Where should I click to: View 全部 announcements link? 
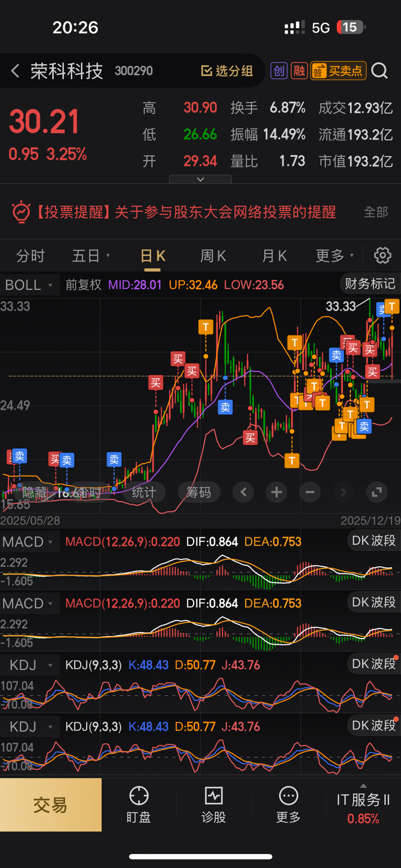(376, 212)
